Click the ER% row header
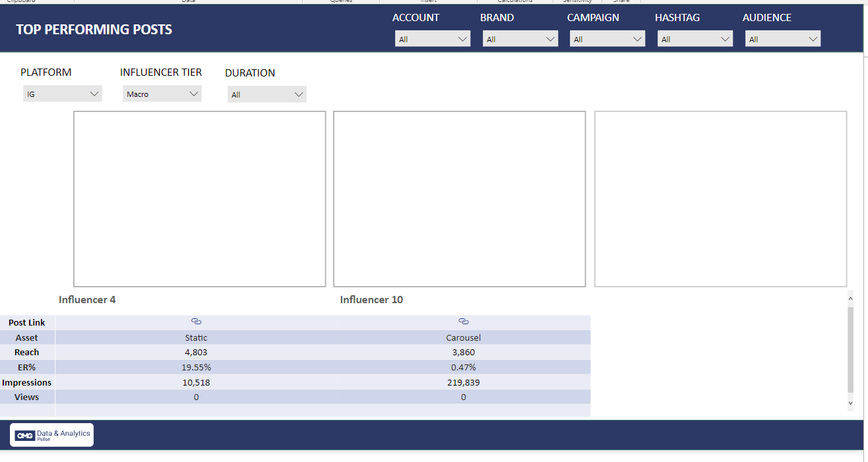The height and width of the screenshot is (462, 868). pyautogui.click(x=27, y=367)
